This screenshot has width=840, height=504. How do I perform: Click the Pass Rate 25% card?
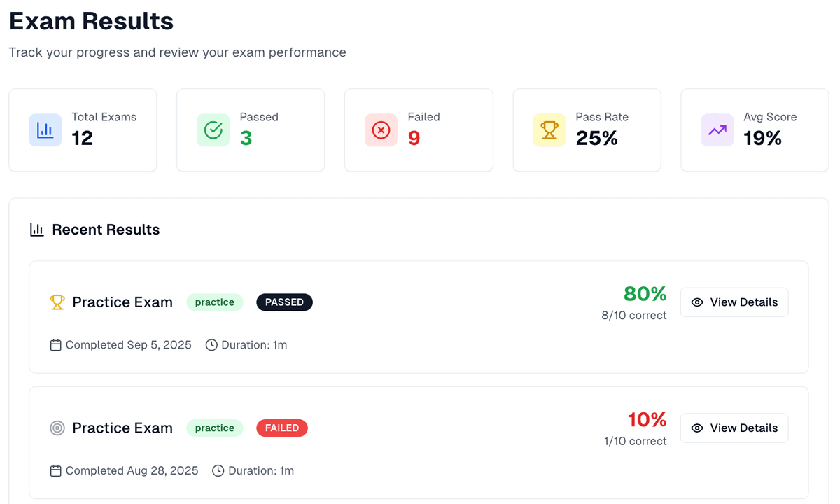click(x=587, y=130)
